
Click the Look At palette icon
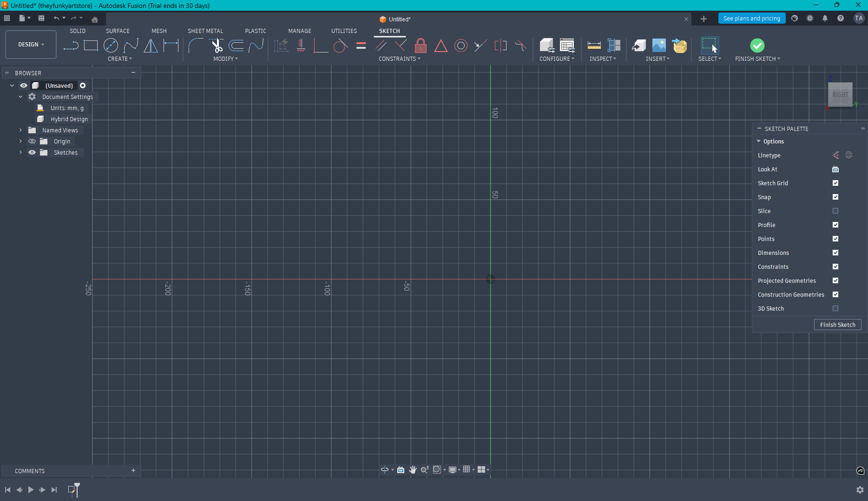pos(835,169)
